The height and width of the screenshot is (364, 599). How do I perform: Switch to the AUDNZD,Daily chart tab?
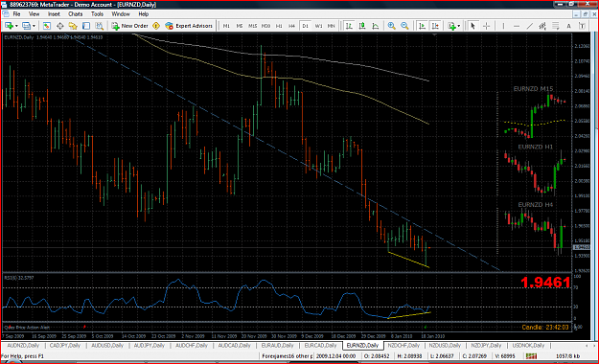[x=23, y=345]
